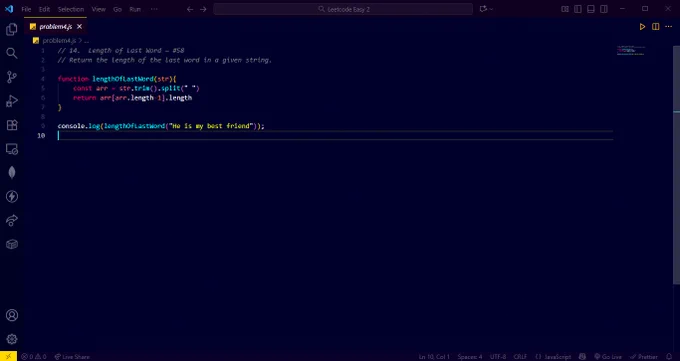Open the Thunder Client lightning icon
Image resolution: width=680 pixels, height=361 pixels.
point(12,197)
